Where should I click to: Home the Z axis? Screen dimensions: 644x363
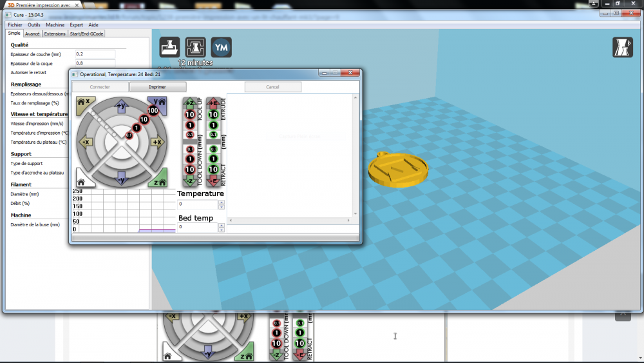(158, 179)
